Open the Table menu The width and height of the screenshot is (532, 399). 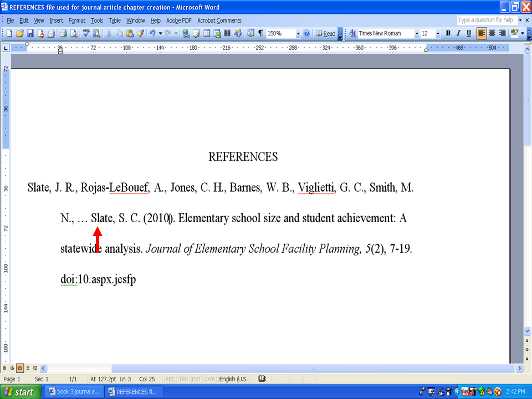click(x=115, y=21)
